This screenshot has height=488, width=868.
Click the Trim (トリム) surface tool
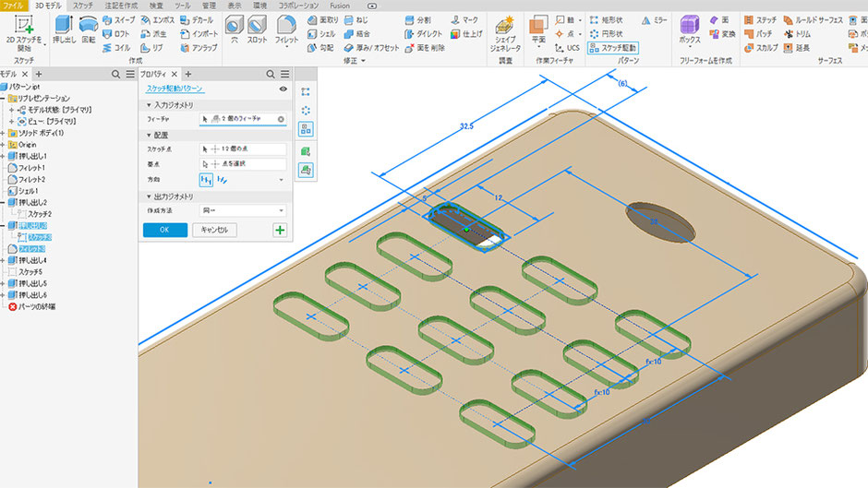pyautogui.click(x=797, y=34)
